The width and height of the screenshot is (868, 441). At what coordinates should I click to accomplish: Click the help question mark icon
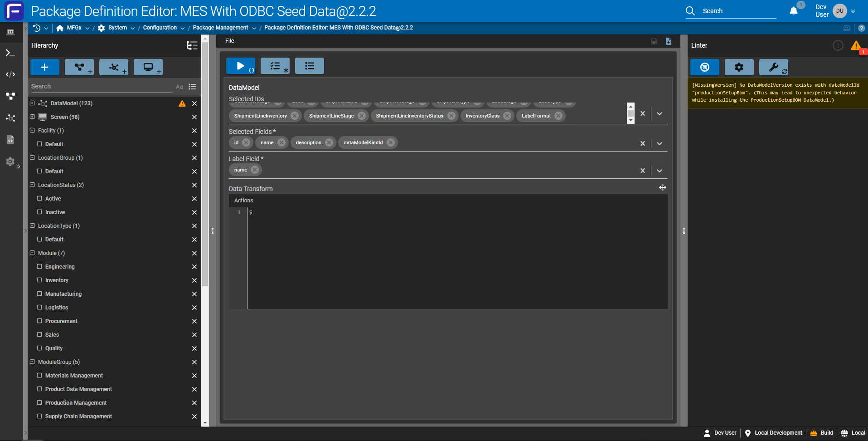tap(862, 28)
